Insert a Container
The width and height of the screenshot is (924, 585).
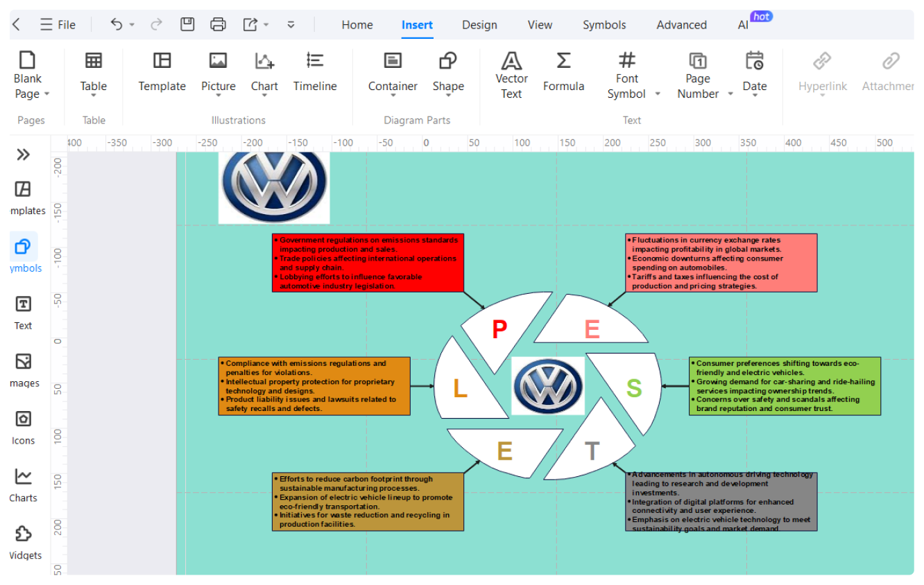(x=393, y=71)
